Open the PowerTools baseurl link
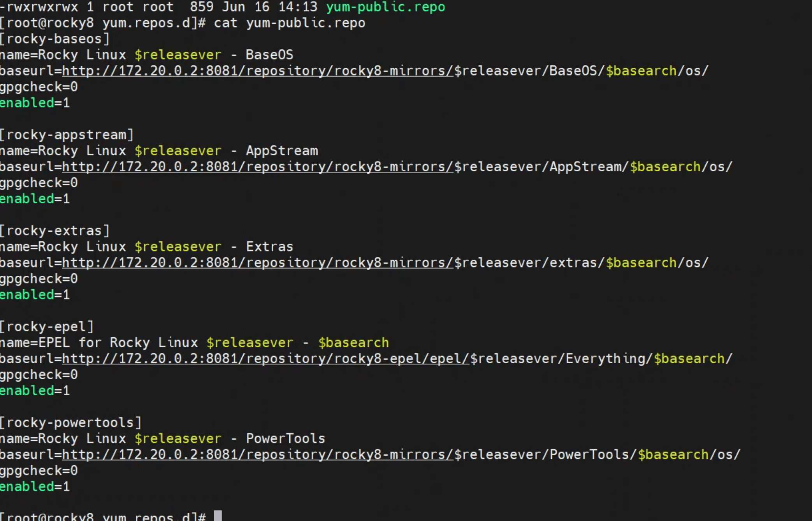The width and height of the screenshot is (812, 521). click(x=258, y=454)
